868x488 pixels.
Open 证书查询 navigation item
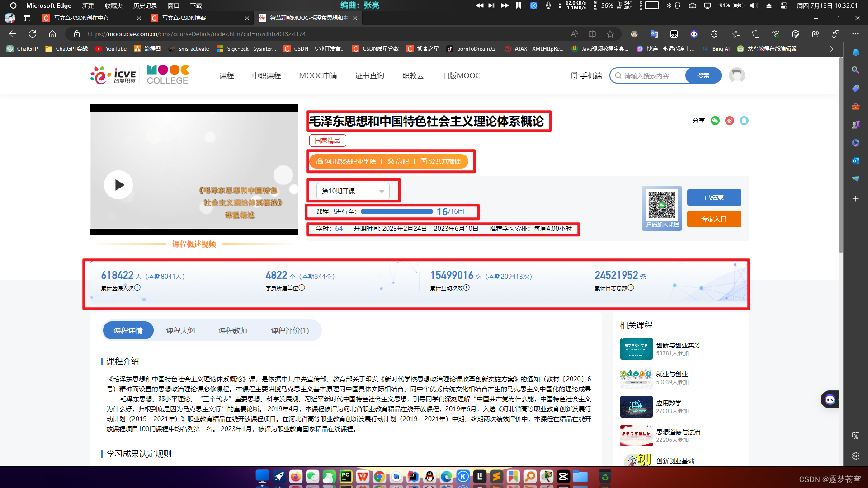click(x=369, y=75)
